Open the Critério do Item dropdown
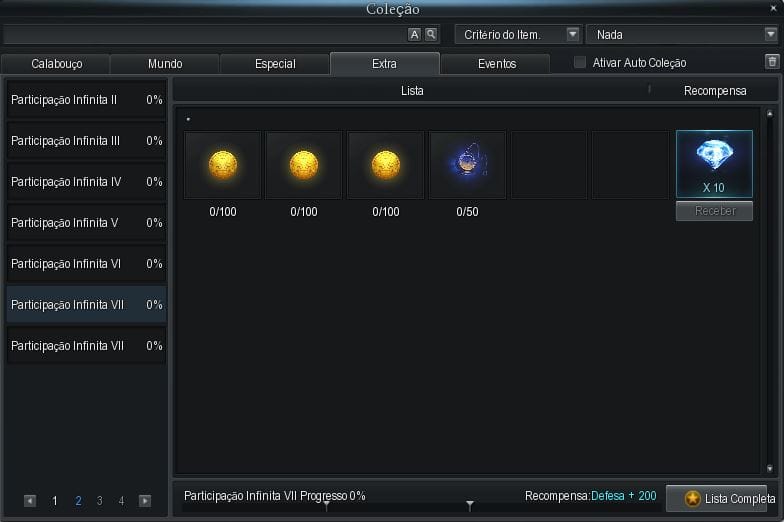Viewport: 784px width, 522px height. [x=519, y=35]
